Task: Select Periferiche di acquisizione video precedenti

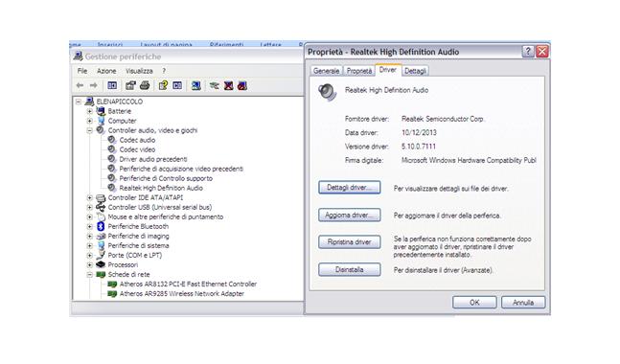Action: (x=181, y=169)
